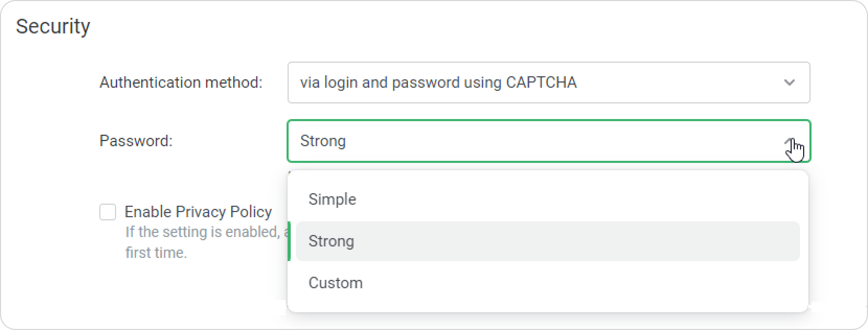Click the Authentication method label
The height and width of the screenshot is (330, 868).
tap(181, 82)
